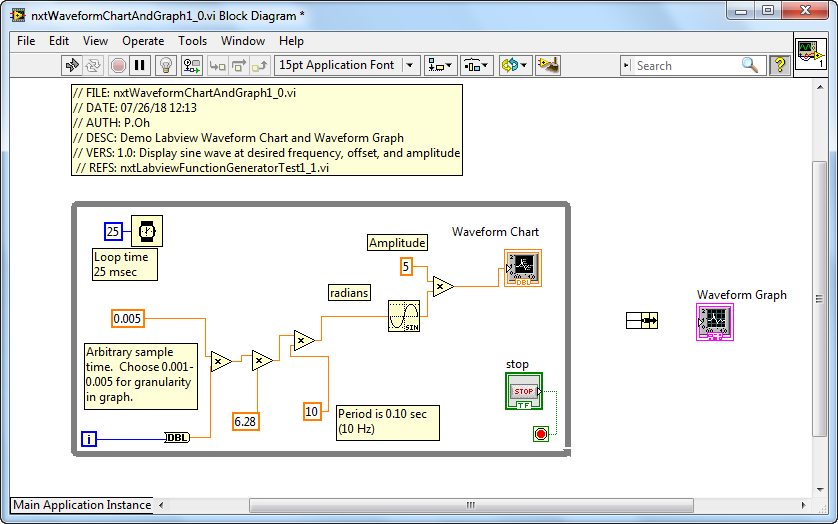Screen dimensions: 838x524
Task: Click the Waveform Graph label
Action: coord(741,295)
